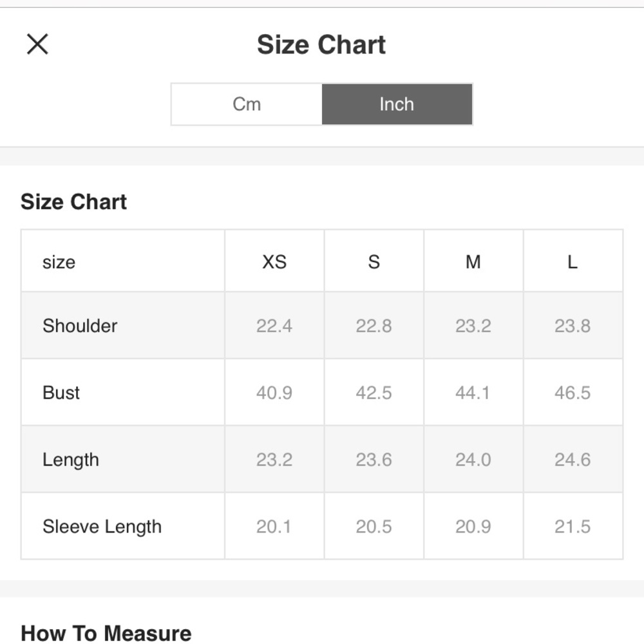The width and height of the screenshot is (644, 644).
Task: Click the "size" header cell in table
Action: tap(59, 262)
